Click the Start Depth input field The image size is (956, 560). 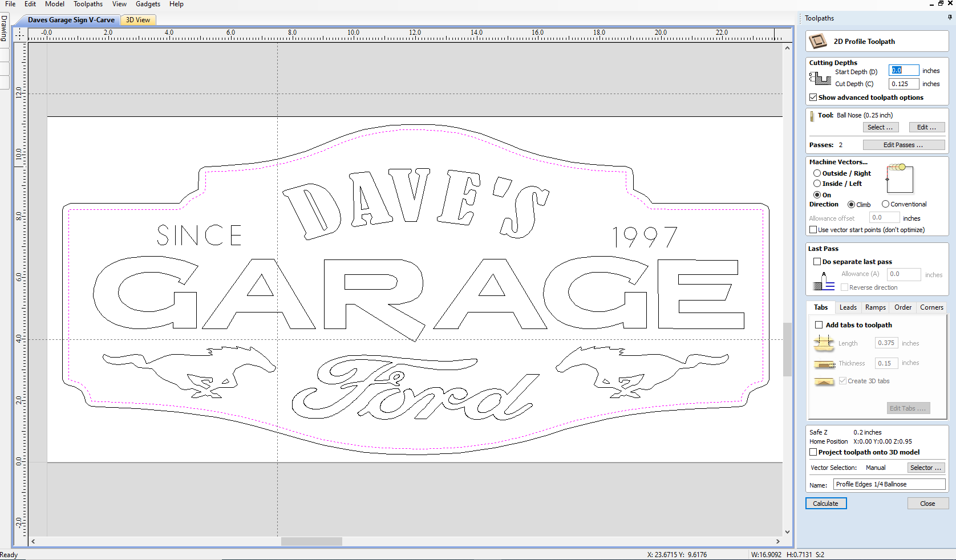(904, 71)
